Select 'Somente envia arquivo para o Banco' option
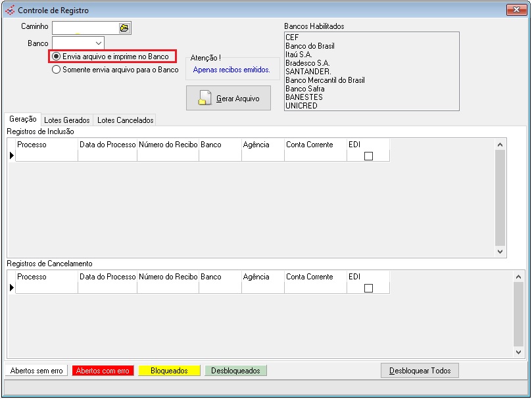This screenshot has width=532, height=399. pos(57,69)
